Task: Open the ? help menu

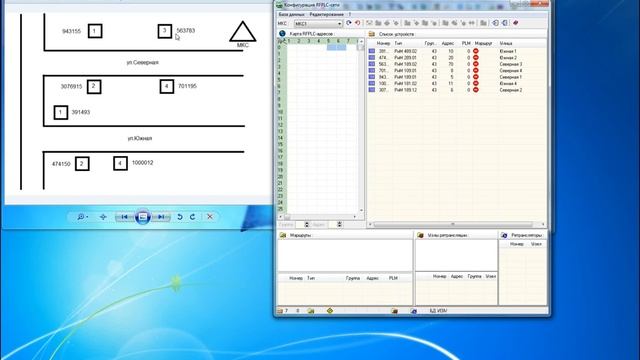Action: pos(350,14)
